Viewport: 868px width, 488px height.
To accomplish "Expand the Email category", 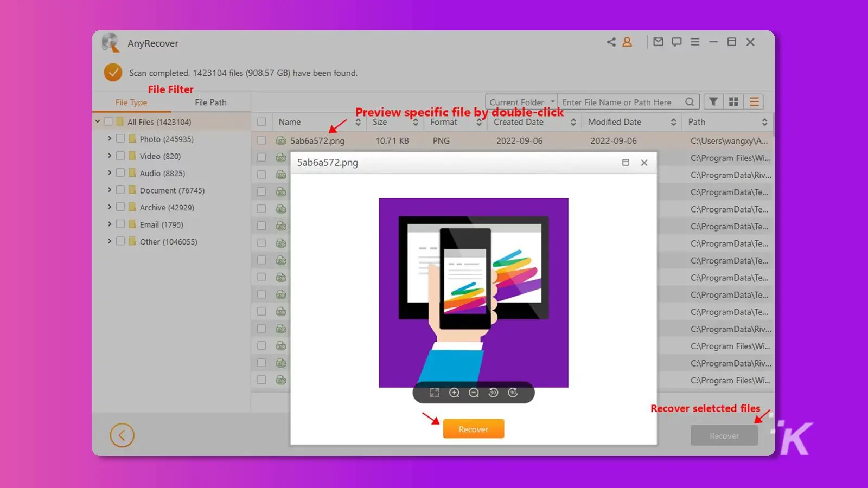I will click(110, 224).
